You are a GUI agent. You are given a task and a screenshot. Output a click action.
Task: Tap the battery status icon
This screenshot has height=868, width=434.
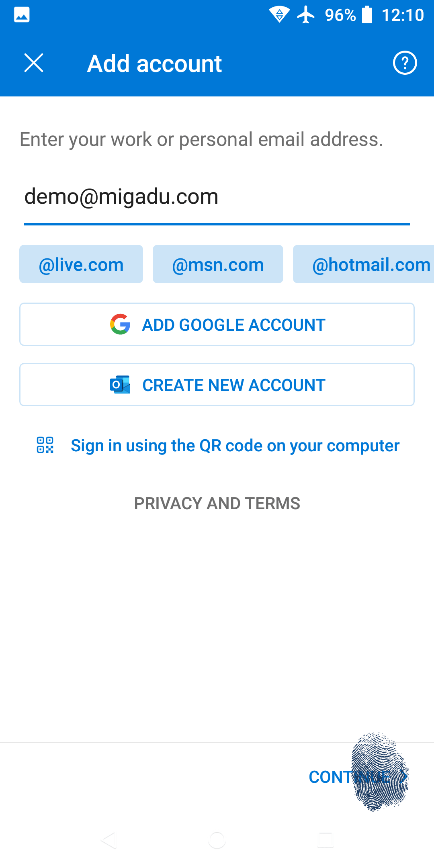(x=367, y=15)
